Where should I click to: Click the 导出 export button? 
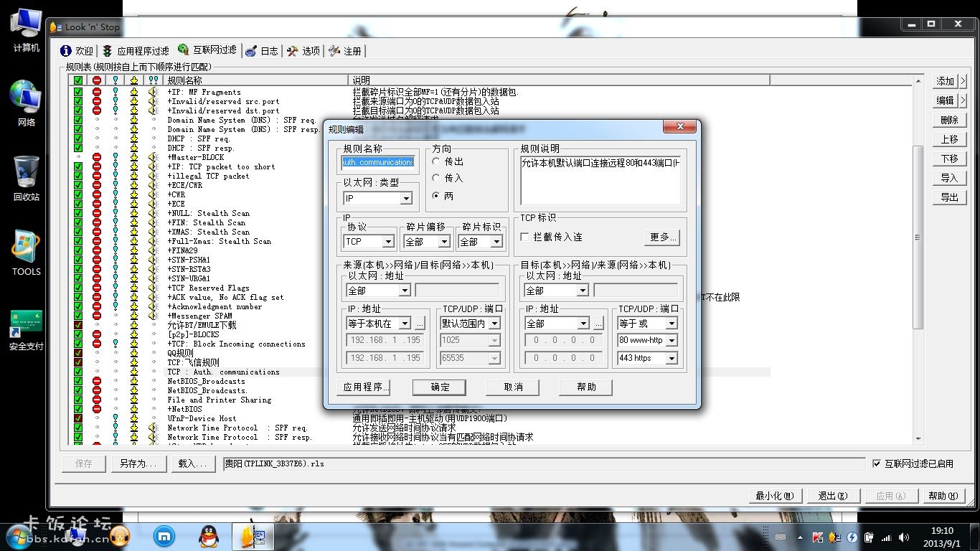[949, 197]
